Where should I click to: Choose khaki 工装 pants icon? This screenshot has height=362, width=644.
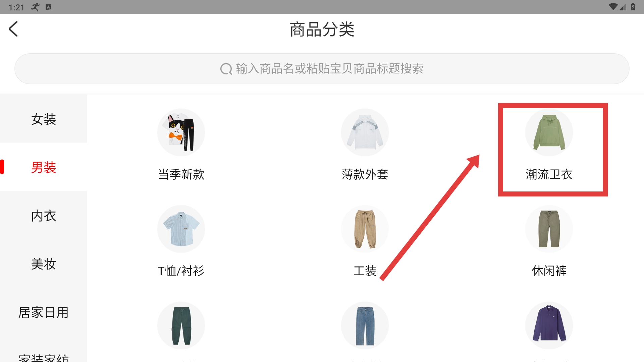(x=365, y=229)
